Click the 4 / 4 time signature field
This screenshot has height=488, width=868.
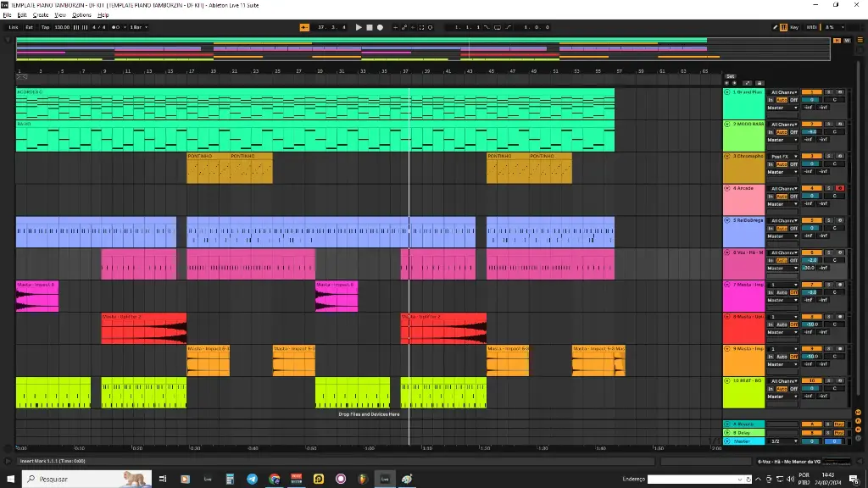pos(99,27)
